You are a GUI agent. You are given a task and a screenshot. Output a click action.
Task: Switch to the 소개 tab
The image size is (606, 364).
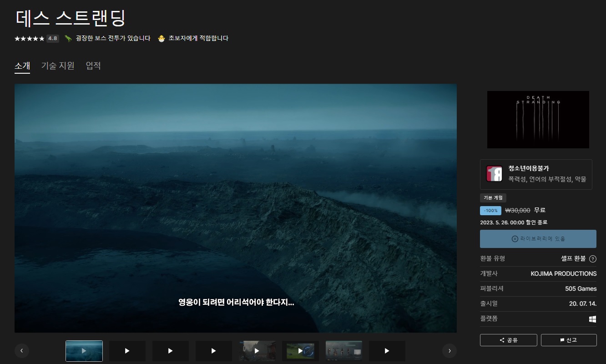coord(22,66)
